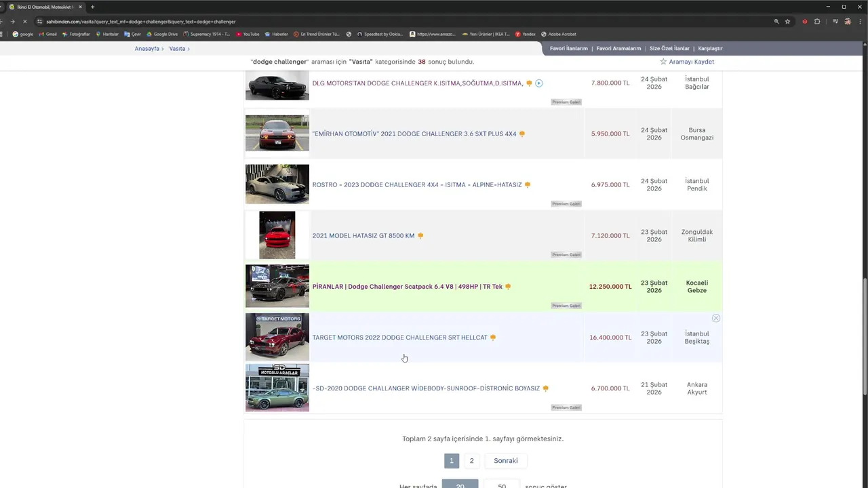Click TARGET MOTORS Hellcat thumbnail

tap(277, 337)
